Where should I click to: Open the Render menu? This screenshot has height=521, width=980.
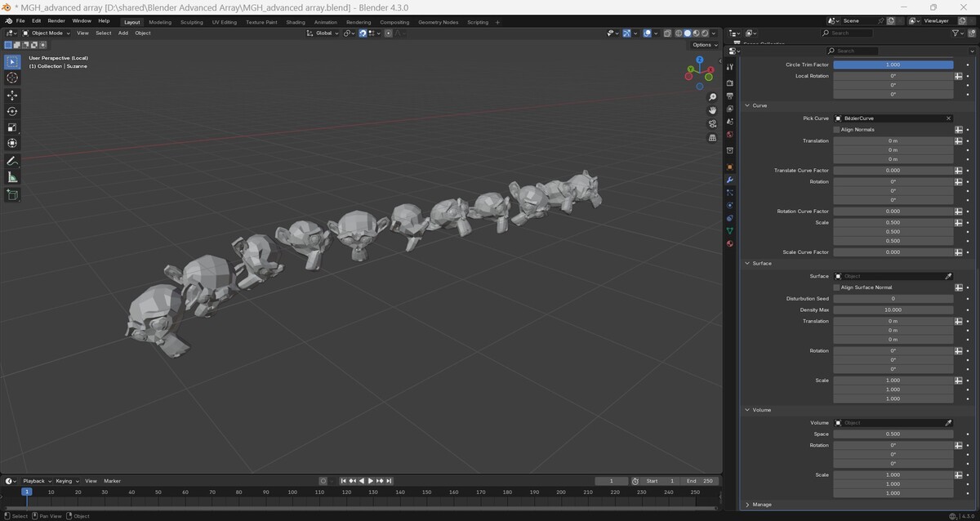click(56, 20)
